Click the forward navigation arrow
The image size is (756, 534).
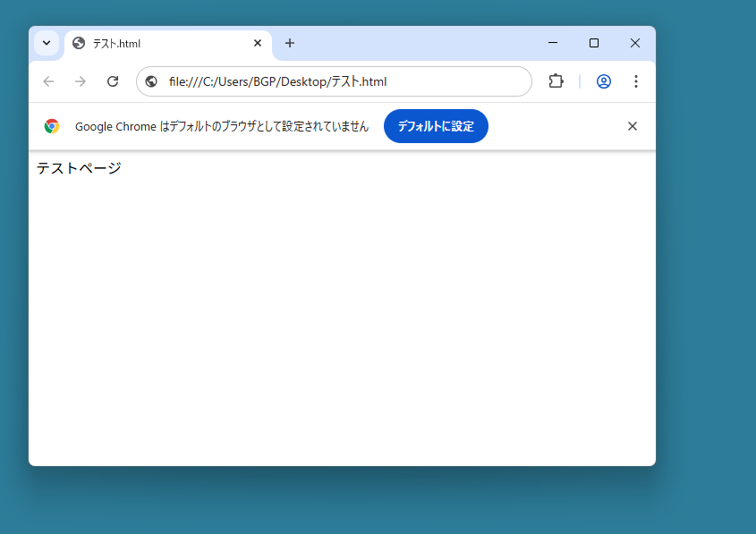[x=81, y=81]
